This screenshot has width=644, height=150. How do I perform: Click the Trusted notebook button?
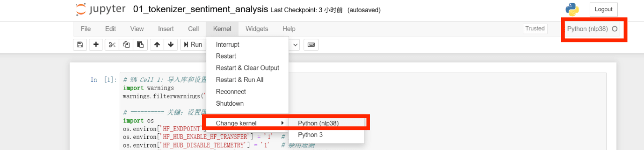[535, 28]
